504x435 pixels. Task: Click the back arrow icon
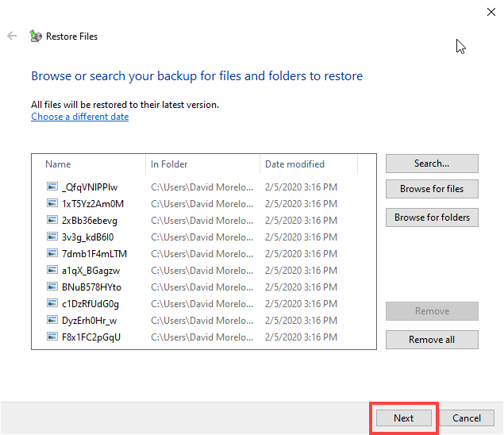tap(12, 36)
